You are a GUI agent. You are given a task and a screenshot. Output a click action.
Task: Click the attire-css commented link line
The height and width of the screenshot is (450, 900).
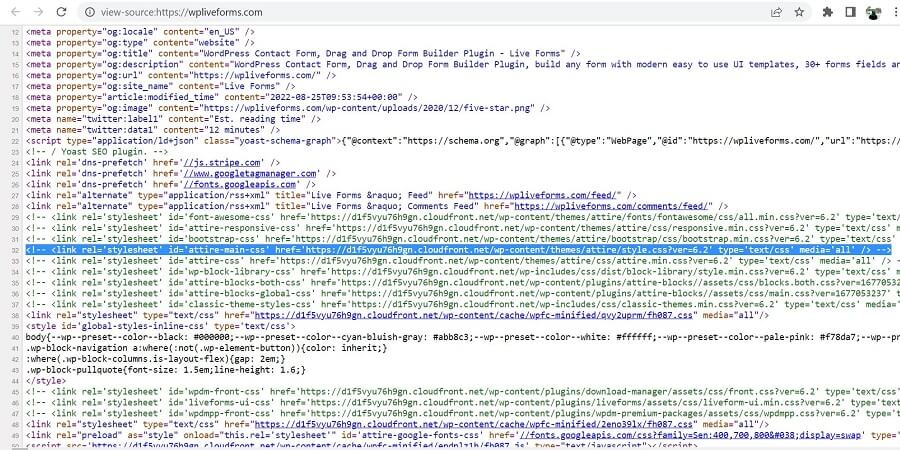tap(463, 261)
